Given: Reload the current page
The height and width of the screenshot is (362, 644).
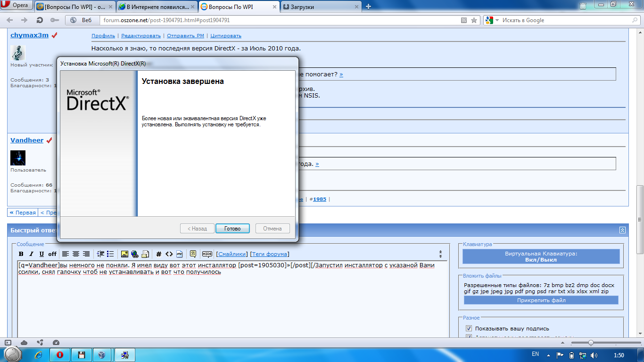Looking at the screenshot, I should pyautogui.click(x=40, y=20).
